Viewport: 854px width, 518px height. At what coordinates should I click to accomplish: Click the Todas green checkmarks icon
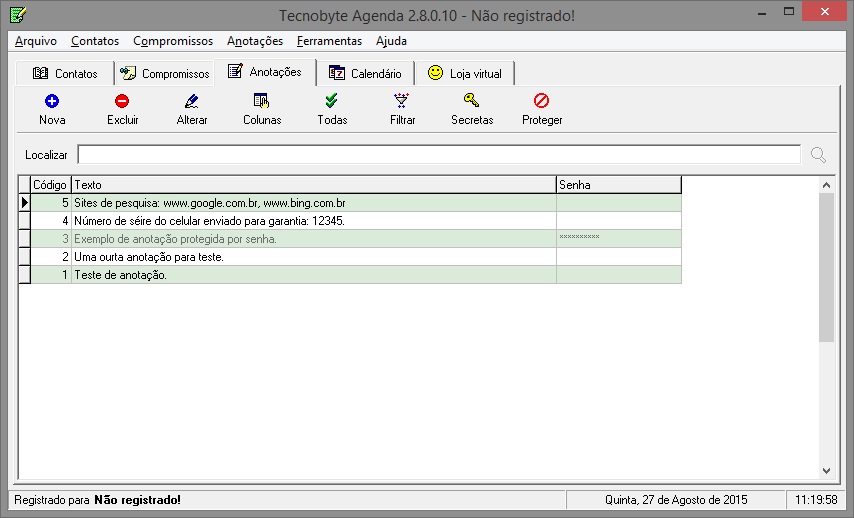(332, 101)
